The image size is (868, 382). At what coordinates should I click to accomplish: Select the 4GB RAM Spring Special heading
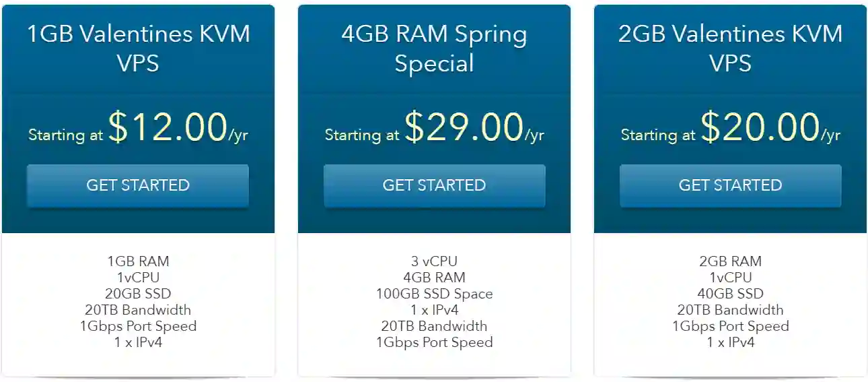click(434, 48)
